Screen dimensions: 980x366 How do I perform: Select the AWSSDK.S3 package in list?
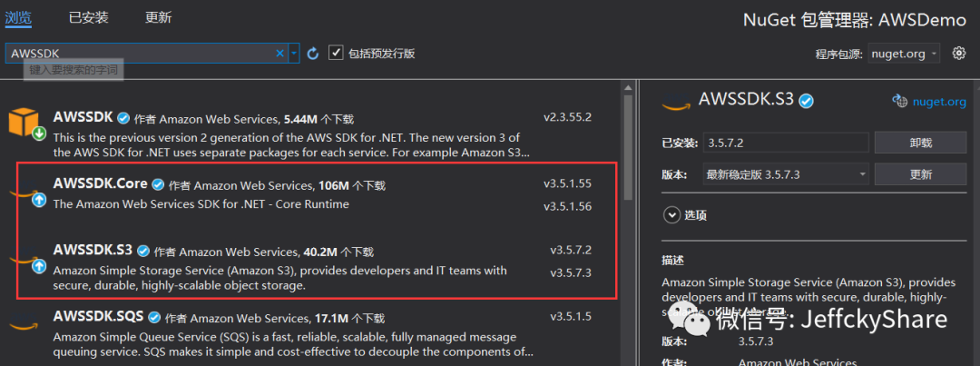pos(93,251)
